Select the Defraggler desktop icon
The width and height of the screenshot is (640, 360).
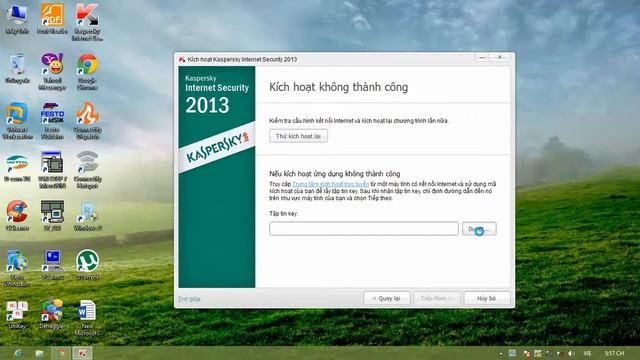pos(52,314)
